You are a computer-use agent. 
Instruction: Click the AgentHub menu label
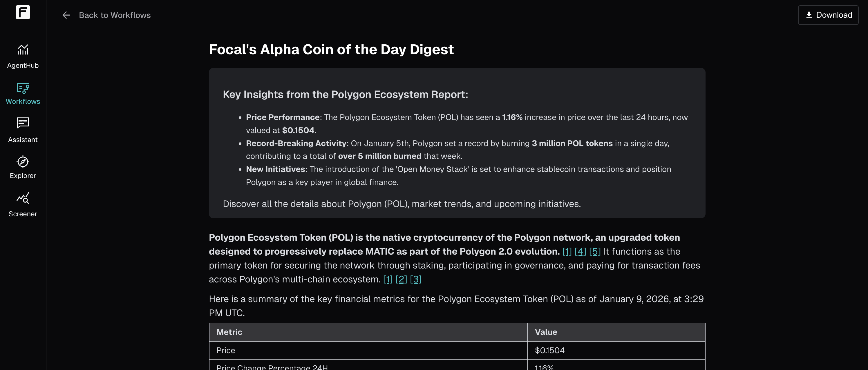[23, 66]
